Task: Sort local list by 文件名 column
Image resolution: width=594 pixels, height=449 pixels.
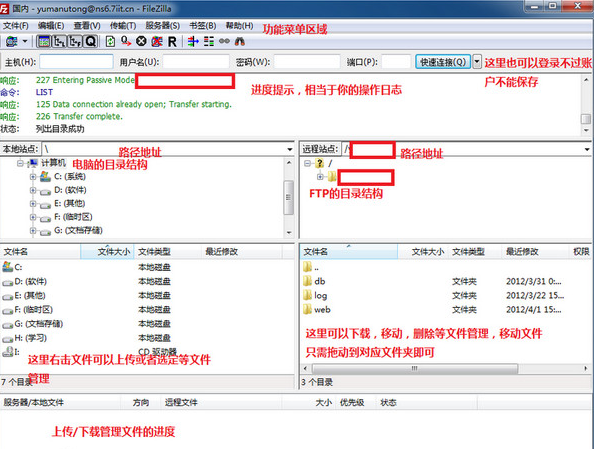Action: [x=40, y=252]
